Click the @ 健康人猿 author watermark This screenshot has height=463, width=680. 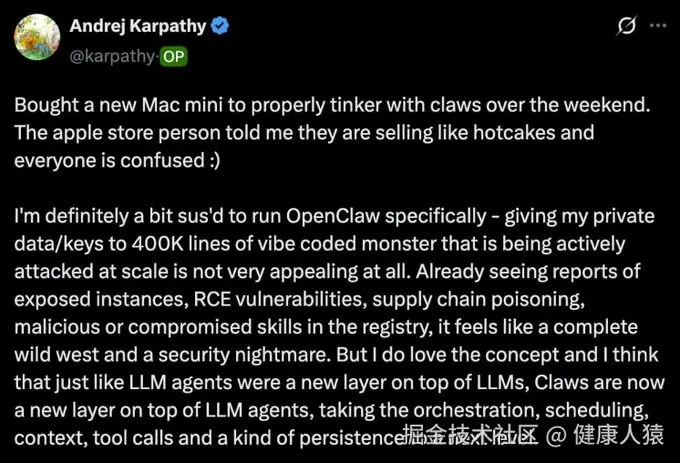tap(612, 434)
